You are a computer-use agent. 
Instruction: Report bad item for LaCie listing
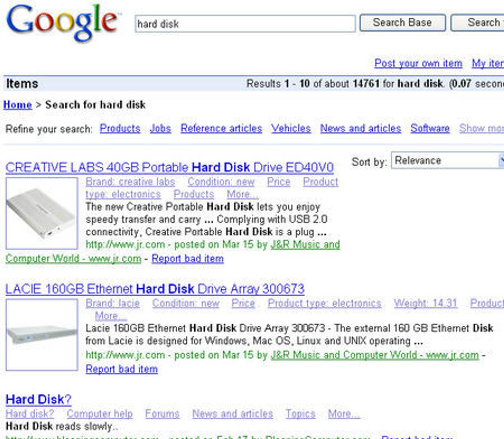coord(122,369)
